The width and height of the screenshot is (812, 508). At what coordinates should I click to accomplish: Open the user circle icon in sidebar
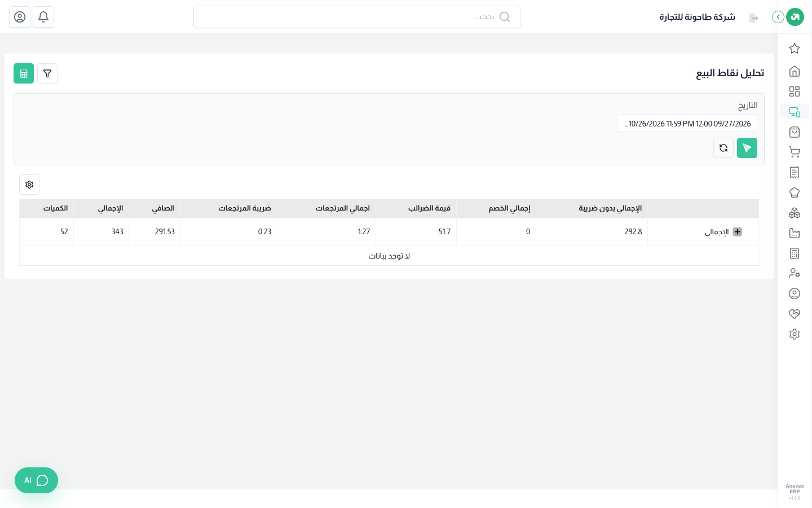pos(795,294)
